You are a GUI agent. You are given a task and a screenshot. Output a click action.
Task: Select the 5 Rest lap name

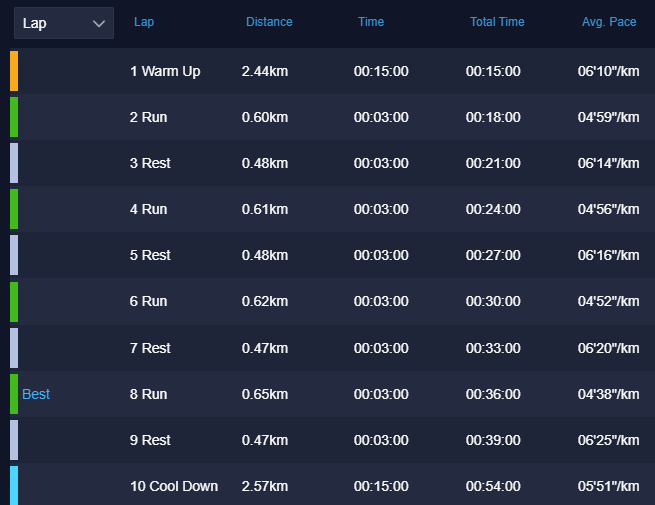[150, 255]
